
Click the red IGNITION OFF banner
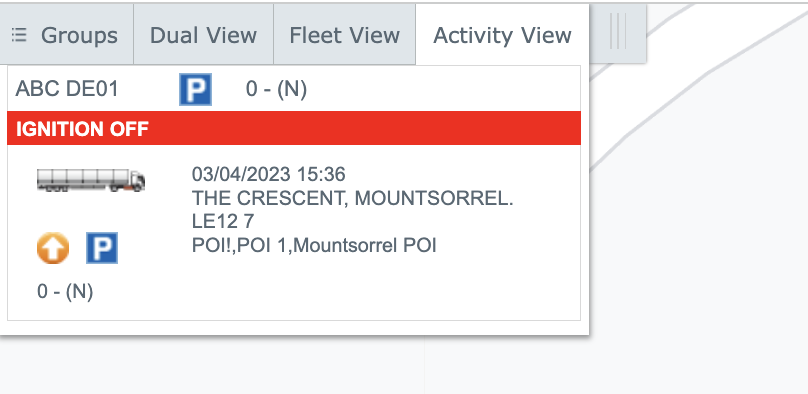294,128
